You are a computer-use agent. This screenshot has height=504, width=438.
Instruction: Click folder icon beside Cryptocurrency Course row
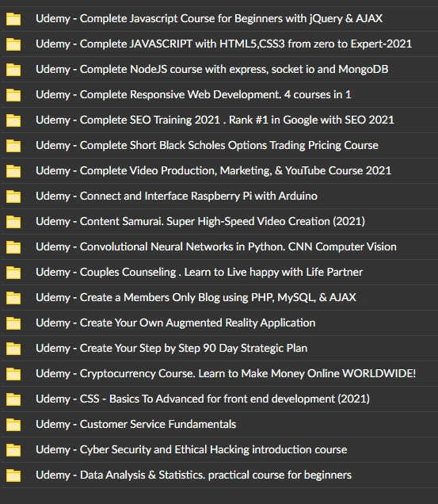coord(13,375)
